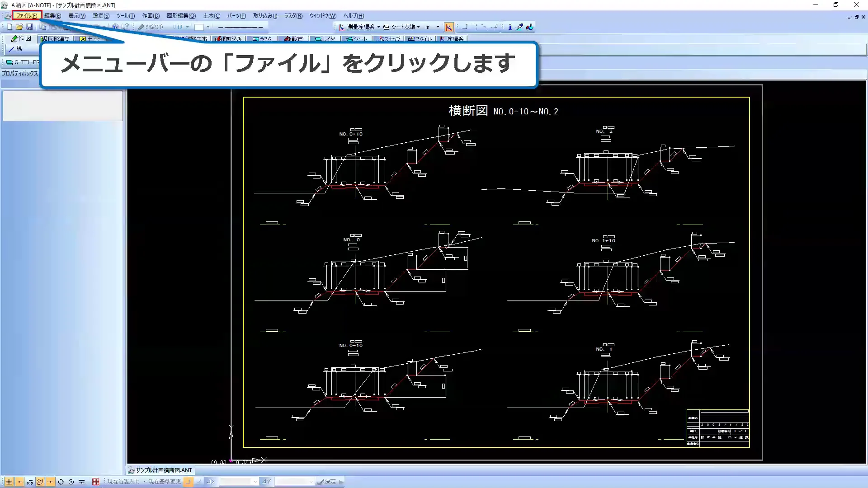Screen dimensions: 868x488
Task: Open the unit 'm' dropdown
Action: pos(437,27)
